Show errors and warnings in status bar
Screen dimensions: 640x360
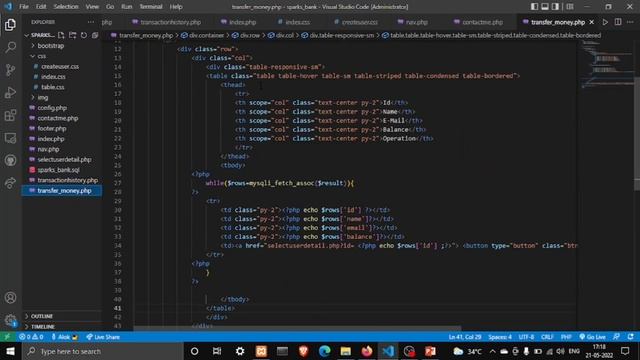pos(31,337)
